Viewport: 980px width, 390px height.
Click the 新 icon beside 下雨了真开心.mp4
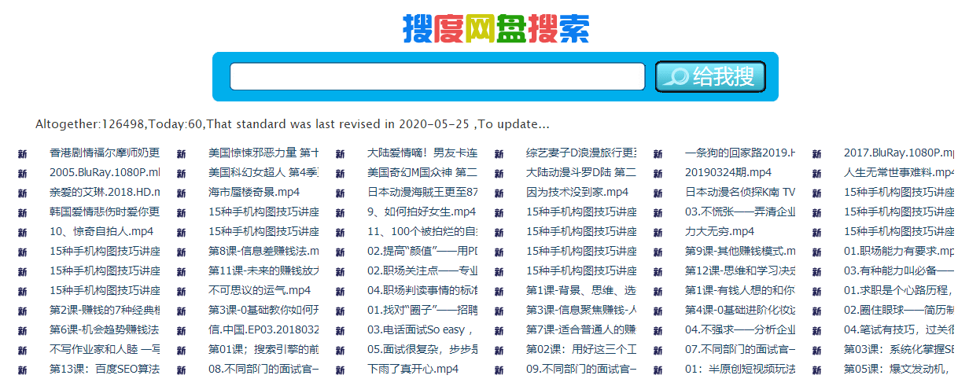(x=340, y=370)
